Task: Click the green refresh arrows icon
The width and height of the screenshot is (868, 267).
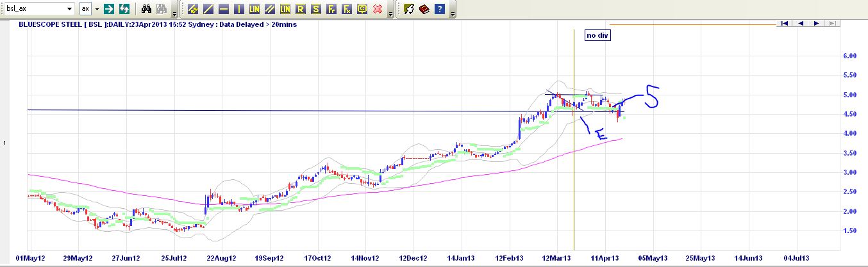Action: coord(124,9)
